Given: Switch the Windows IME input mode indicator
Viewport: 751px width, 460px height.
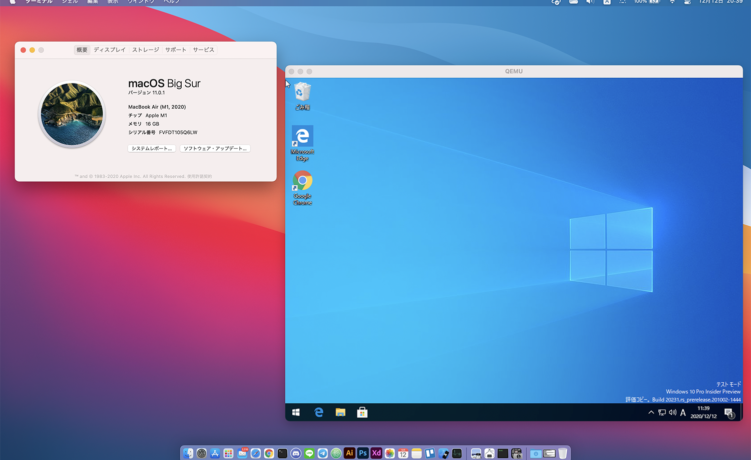Looking at the screenshot, I should click(683, 413).
